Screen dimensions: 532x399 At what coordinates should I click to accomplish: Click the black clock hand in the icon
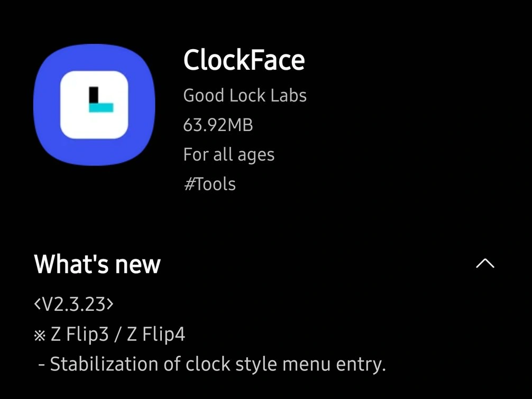pyautogui.click(x=94, y=95)
